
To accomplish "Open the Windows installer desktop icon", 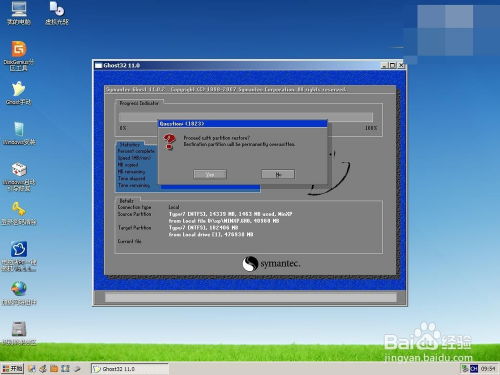I will (19, 134).
